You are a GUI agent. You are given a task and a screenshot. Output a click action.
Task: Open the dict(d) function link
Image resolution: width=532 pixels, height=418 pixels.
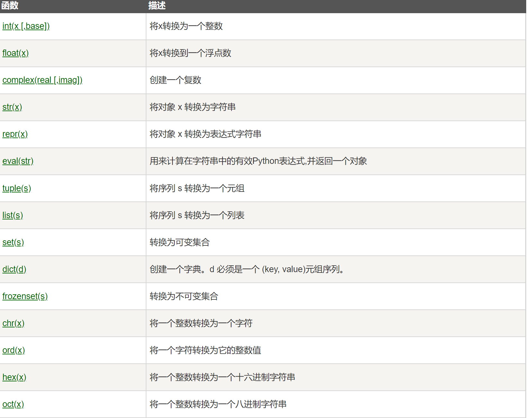(14, 269)
